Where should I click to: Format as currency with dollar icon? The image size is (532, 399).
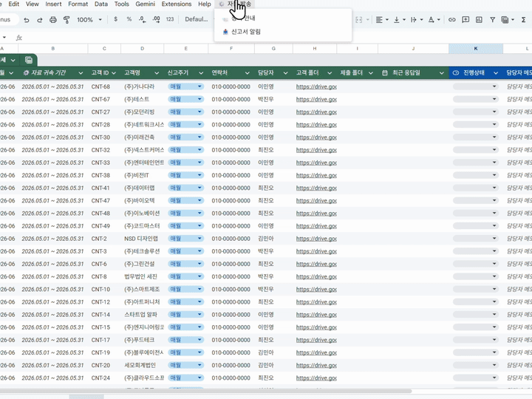[x=116, y=19]
